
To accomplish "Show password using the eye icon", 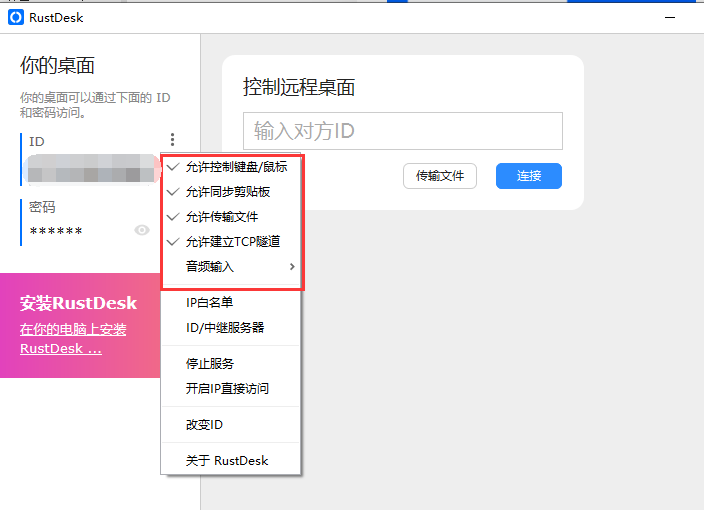I will (x=142, y=230).
